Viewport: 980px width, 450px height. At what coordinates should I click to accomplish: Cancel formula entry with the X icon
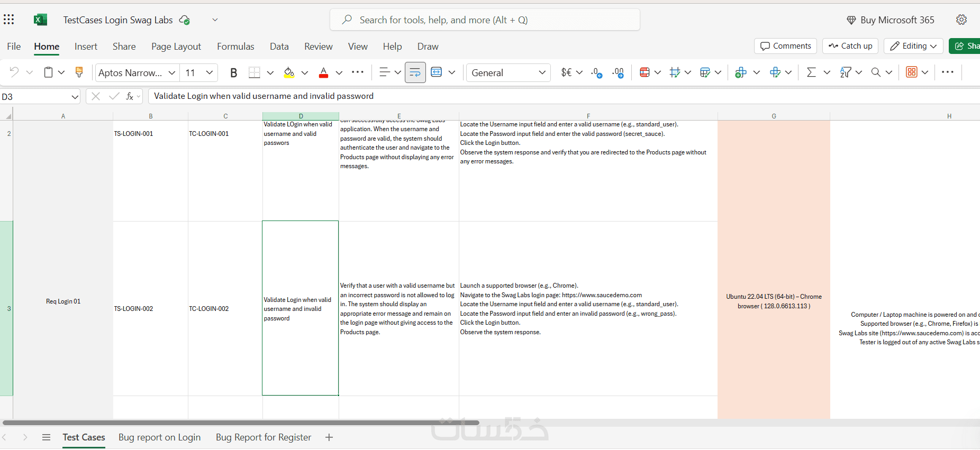point(96,96)
